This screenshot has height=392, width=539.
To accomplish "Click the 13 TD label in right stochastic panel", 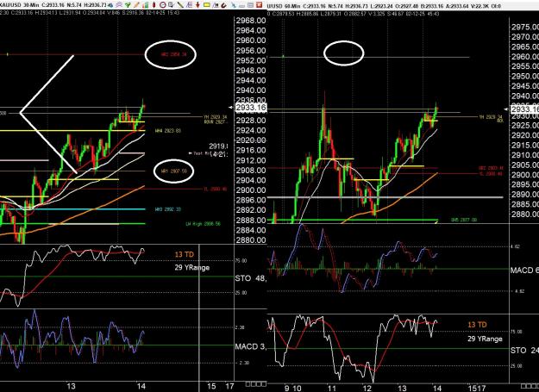I will pos(477,325).
